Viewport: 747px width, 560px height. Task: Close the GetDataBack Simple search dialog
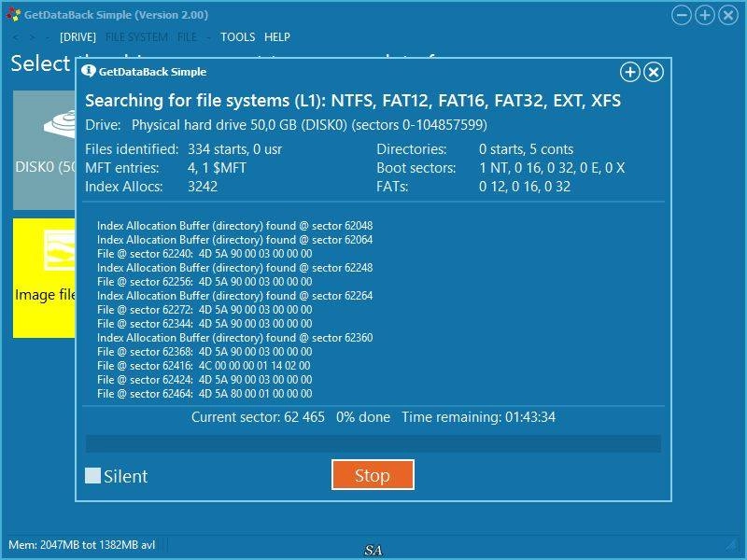654,73
